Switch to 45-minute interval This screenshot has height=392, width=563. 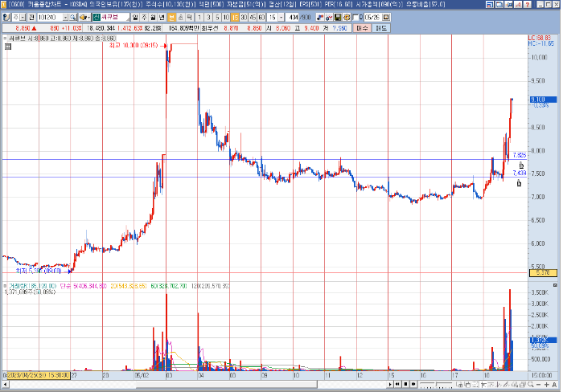(x=253, y=17)
